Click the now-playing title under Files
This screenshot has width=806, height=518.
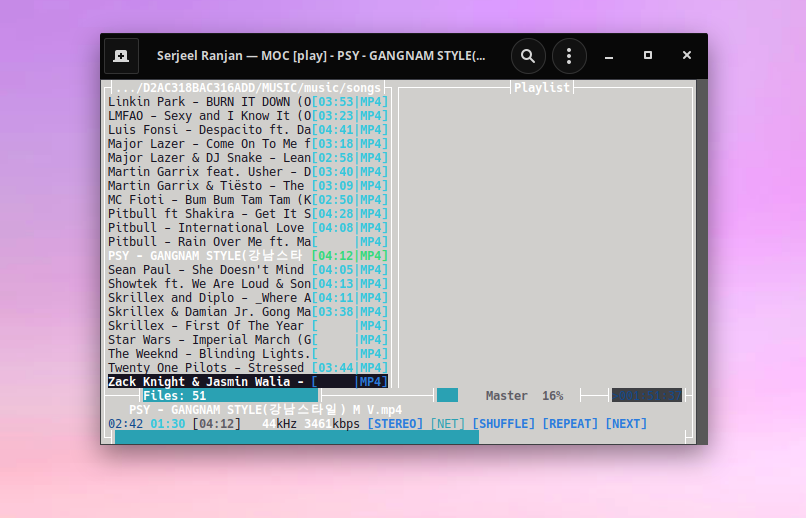coord(265,410)
